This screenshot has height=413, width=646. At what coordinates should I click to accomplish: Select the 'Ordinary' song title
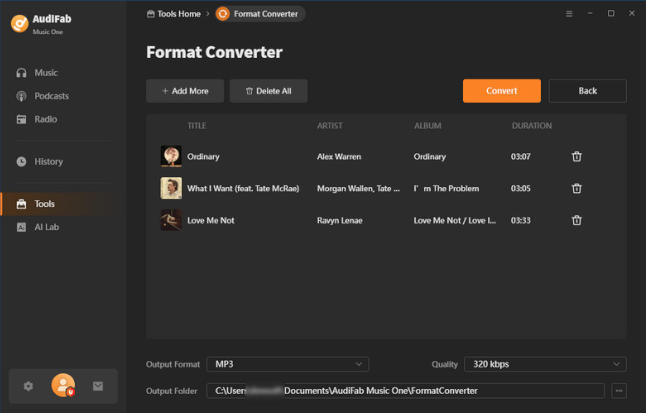point(204,157)
